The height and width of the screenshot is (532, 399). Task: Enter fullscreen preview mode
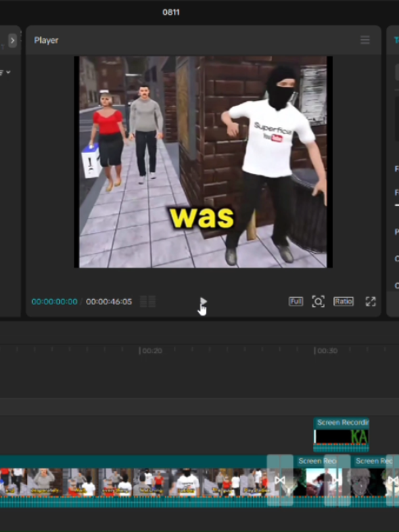coord(371,301)
